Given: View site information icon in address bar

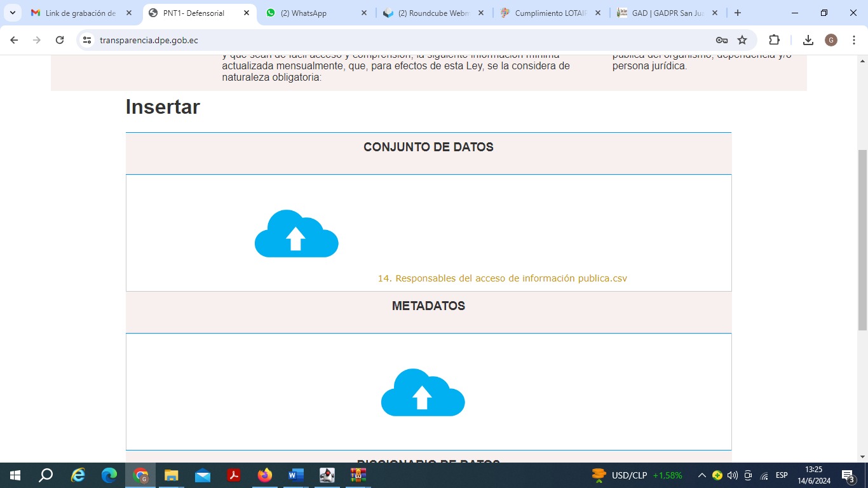Looking at the screenshot, I should point(88,40).
